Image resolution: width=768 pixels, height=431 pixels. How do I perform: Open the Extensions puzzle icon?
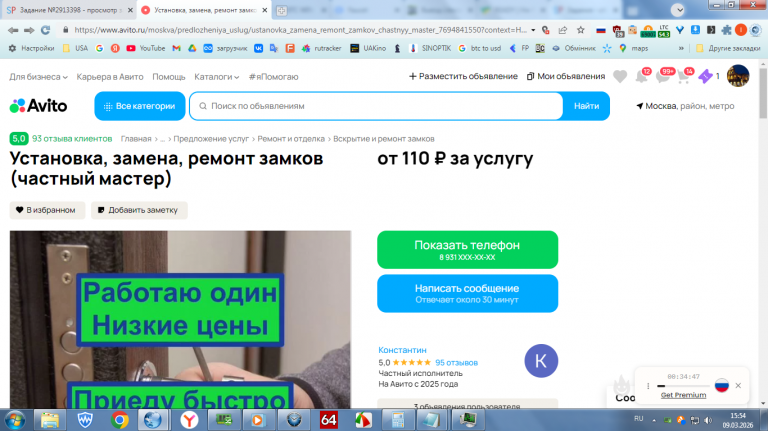(x=726, y=30)
